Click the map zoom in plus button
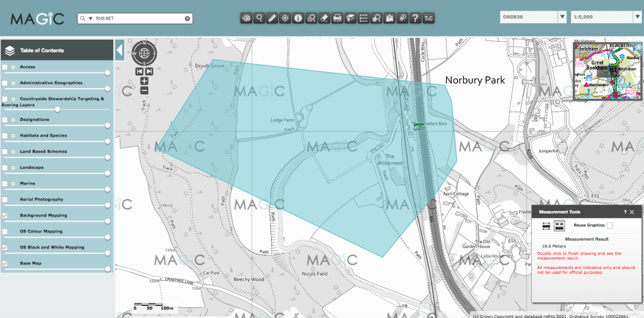Image resolution: width=644 pixels, height=318 pixels. (144, 81)
